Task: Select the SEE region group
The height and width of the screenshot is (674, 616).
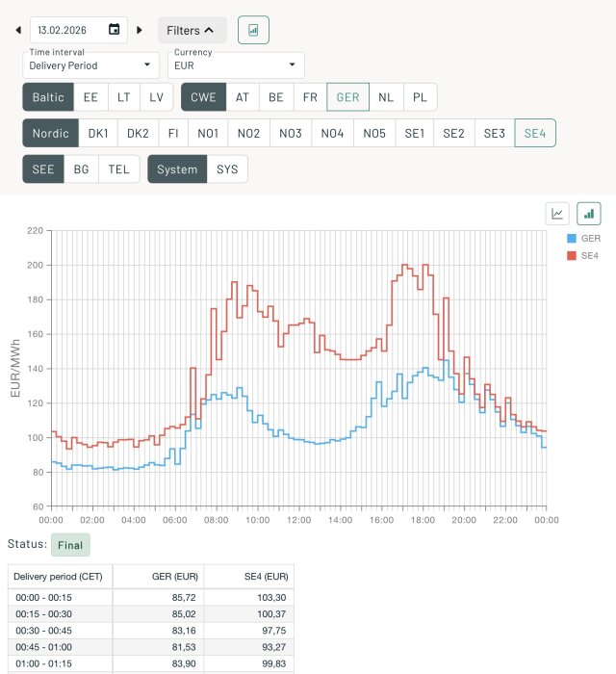Action: point(43,169)
